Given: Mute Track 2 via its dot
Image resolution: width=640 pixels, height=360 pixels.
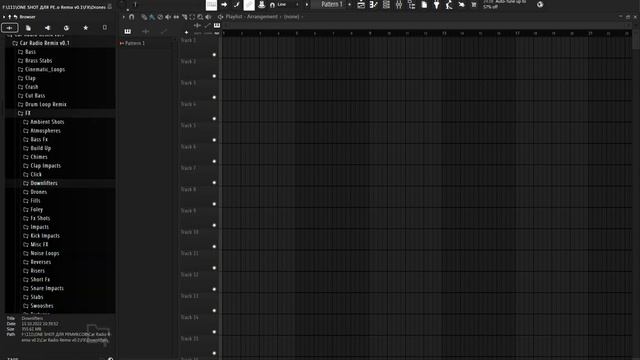Looking at the screenshot, I should 214,76.
